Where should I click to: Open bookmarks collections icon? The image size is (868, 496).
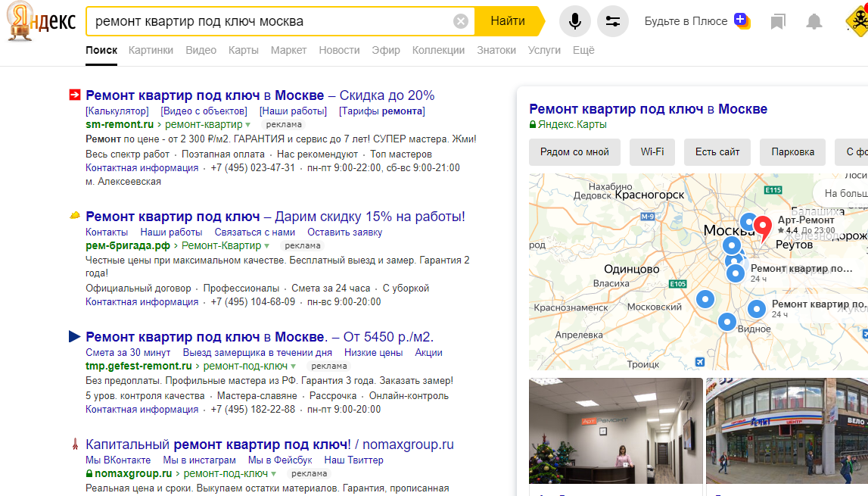(x=778, y=22)
